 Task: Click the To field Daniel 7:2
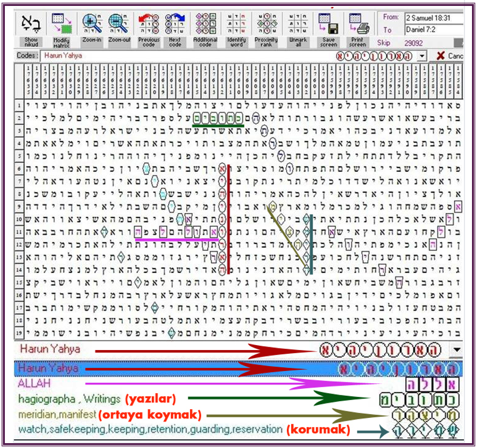tap(434, 30)
